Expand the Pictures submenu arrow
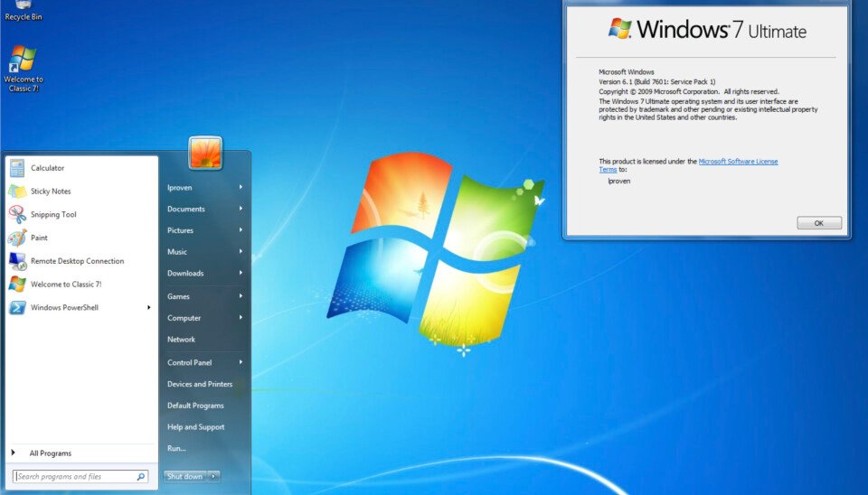 pos(241,229)
